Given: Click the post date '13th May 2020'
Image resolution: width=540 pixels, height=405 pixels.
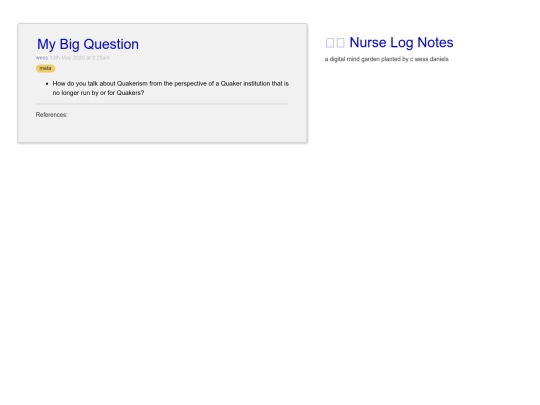Looking at the screenshot, I should pos(67,58).
